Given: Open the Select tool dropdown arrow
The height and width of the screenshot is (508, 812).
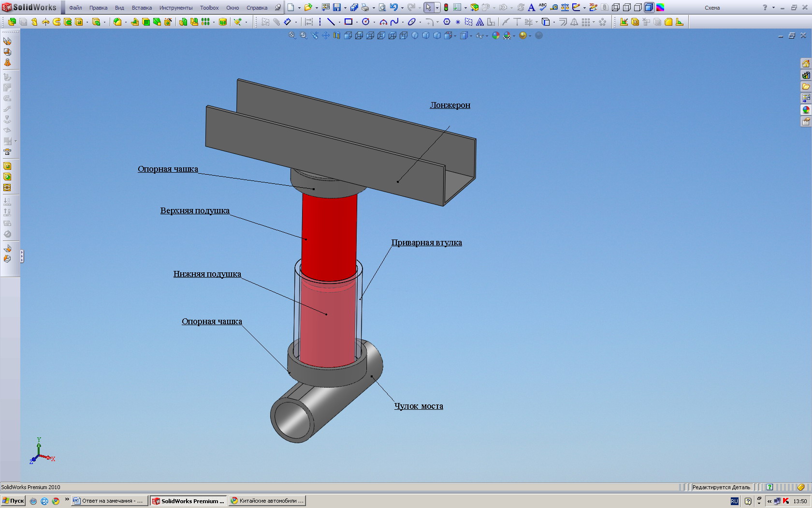Looking at the screenshot, I should click(x=437, y=8).
